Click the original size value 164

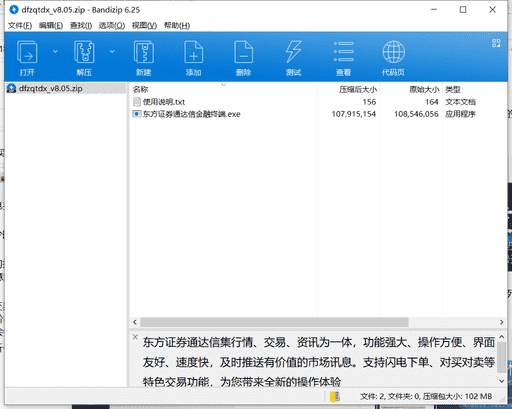[432, 102]
